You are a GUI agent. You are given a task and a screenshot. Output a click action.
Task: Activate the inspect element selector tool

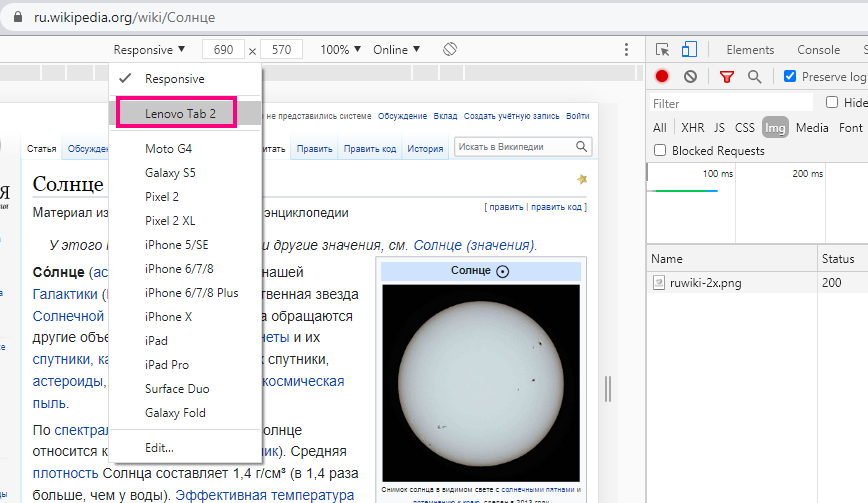pos(662,49)
